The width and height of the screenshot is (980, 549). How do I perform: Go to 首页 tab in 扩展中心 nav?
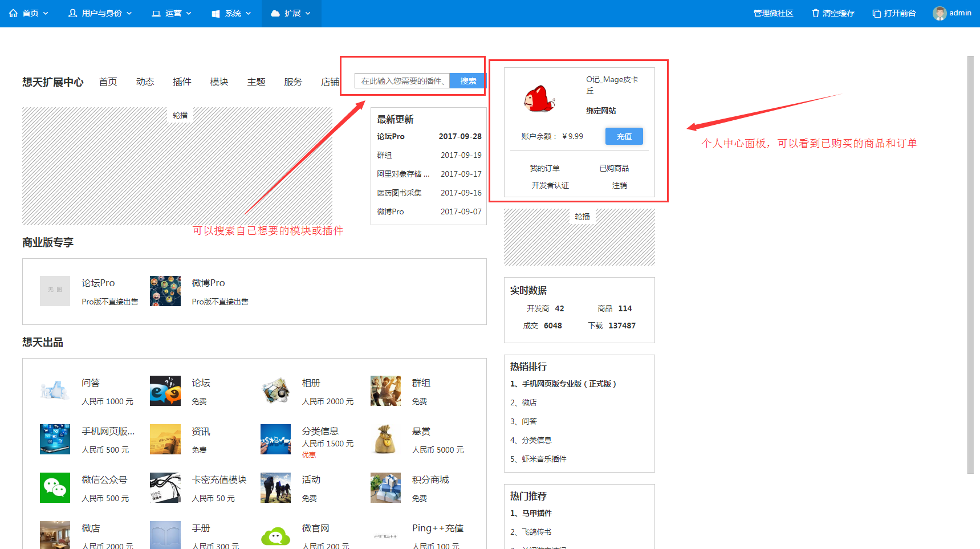[108, 82]
